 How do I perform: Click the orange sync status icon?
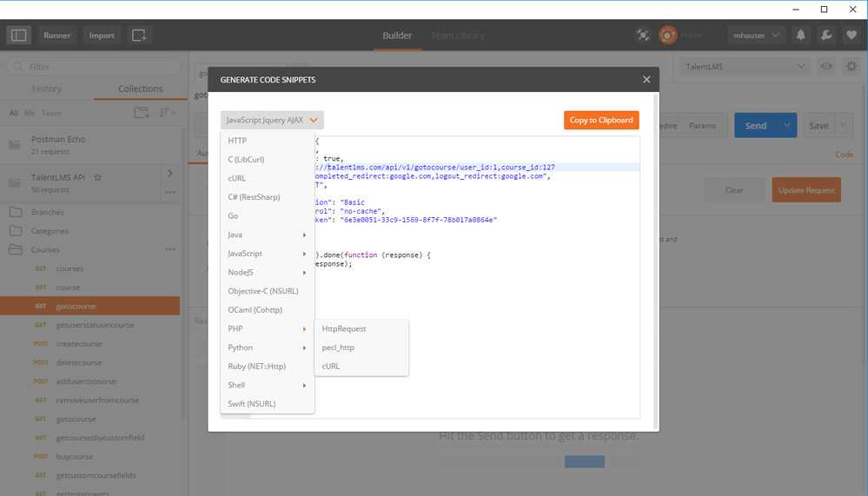pos(667,36)
